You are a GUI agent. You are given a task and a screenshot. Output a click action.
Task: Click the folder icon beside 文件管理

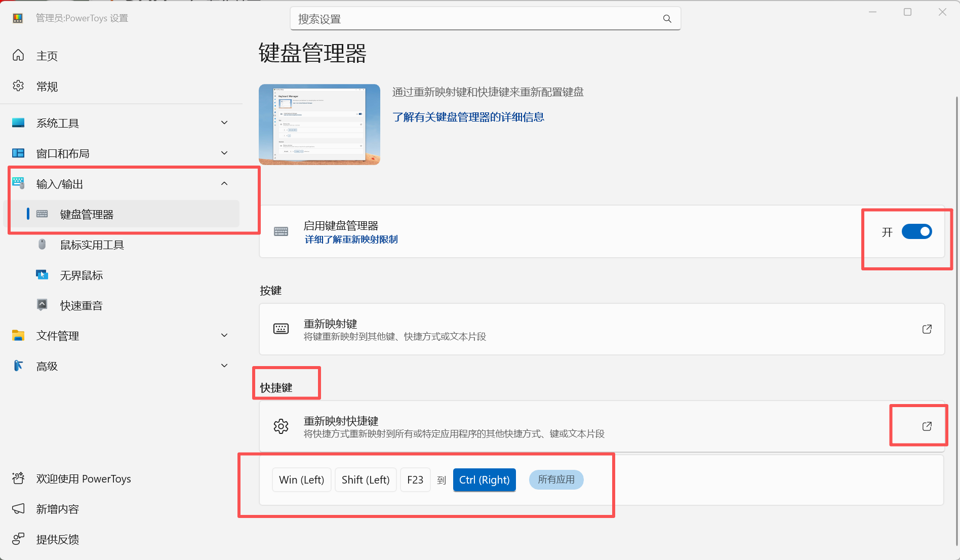coord(18,335)
